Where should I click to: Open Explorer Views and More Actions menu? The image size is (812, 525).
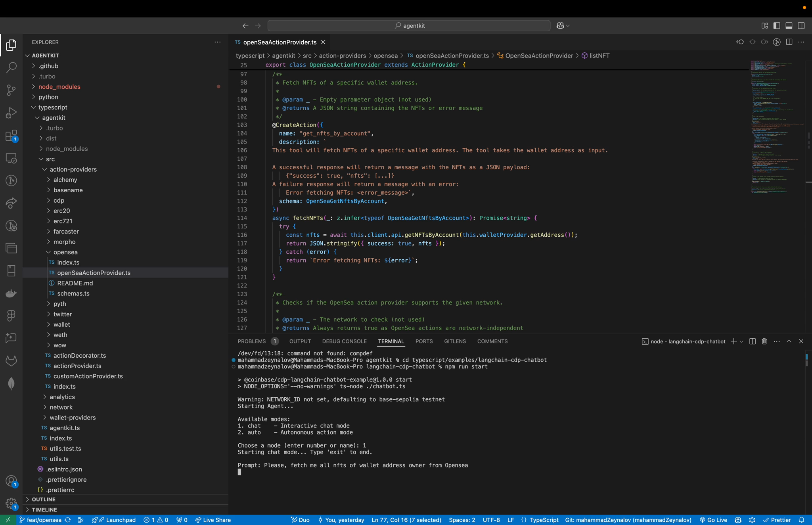click(x=217, y=42)
